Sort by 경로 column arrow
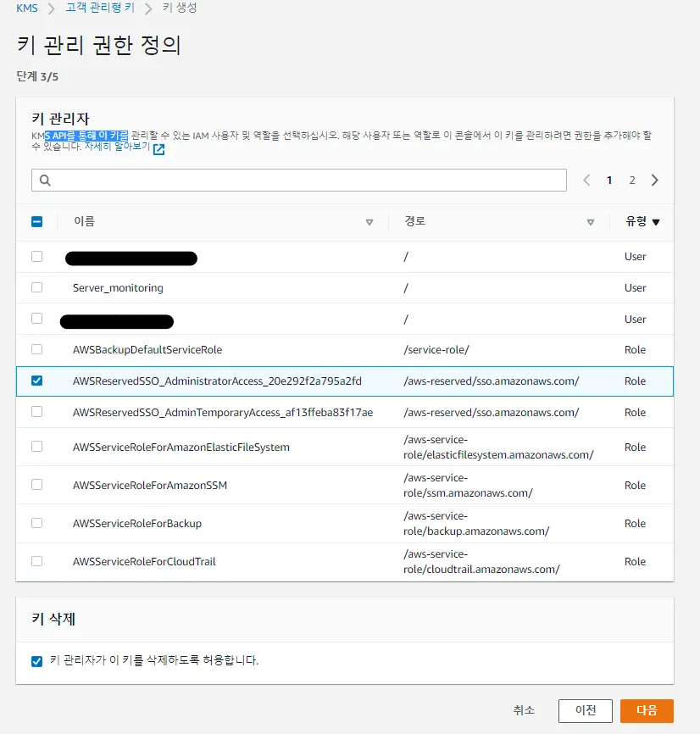 (591, 222)
